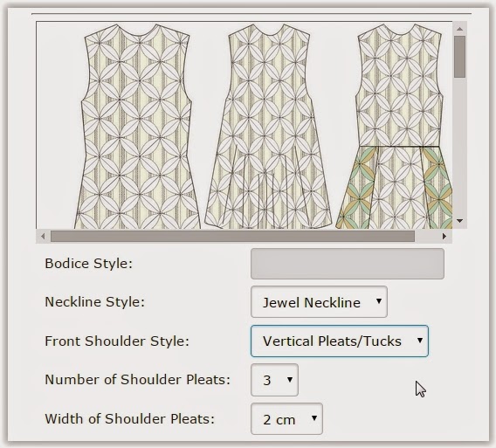The width and height of the screenshot is (496, 448).
Task: Click the horizontal scrollbar track right of thumb
Action: pyautogui.click(x=427, y=237)
